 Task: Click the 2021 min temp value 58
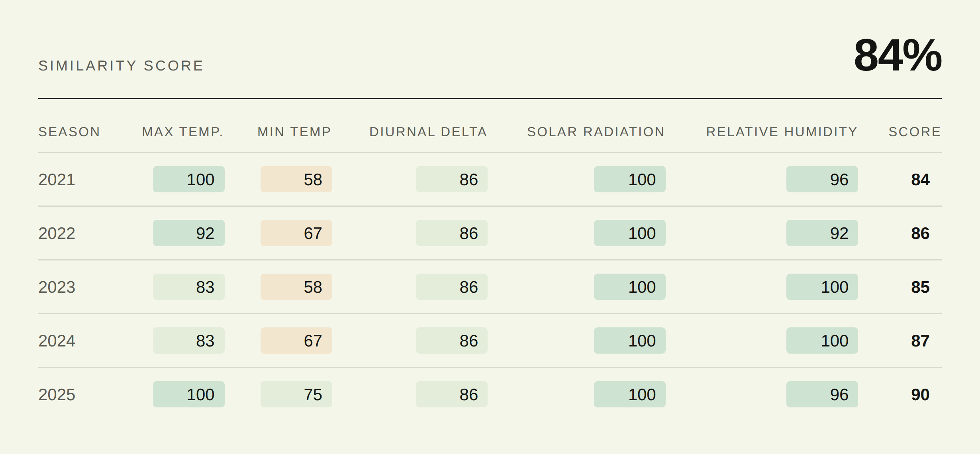tap(296, 179)
